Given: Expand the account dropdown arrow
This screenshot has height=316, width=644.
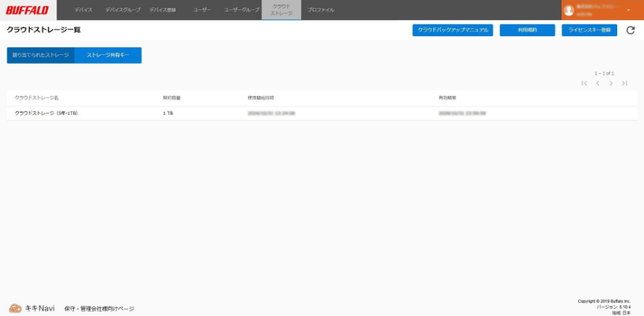Looking at the screenshot, I should click(x=628, y=10).
